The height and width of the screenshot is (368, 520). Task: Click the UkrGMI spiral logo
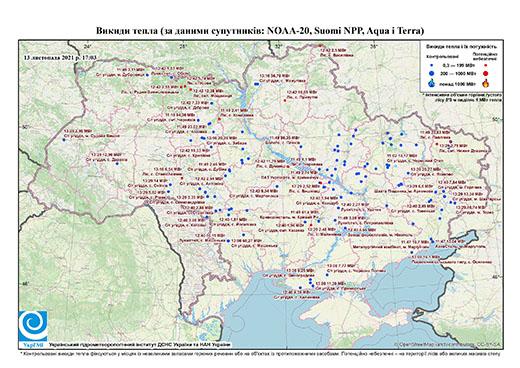[33, 326]
